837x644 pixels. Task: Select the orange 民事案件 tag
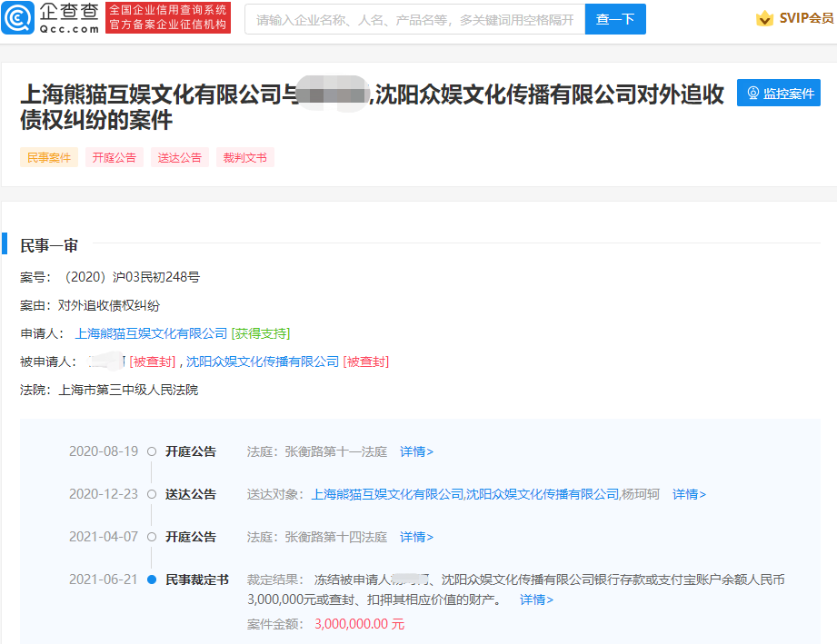coord(49,157)
